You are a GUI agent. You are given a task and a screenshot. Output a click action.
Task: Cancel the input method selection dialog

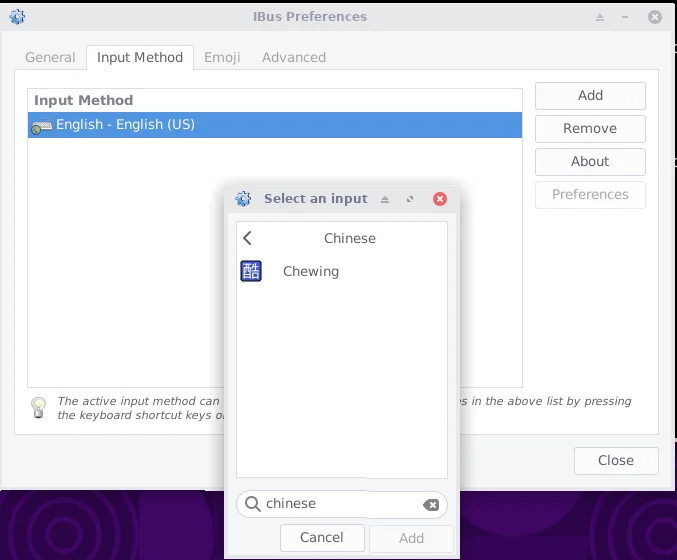pyautogui.click(x=322, y=538)
